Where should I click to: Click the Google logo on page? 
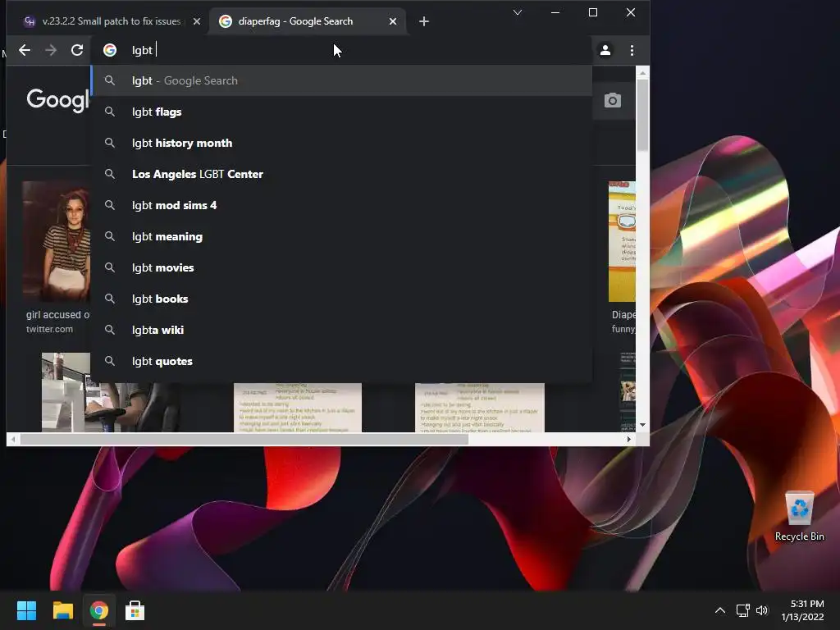(57, 100)
